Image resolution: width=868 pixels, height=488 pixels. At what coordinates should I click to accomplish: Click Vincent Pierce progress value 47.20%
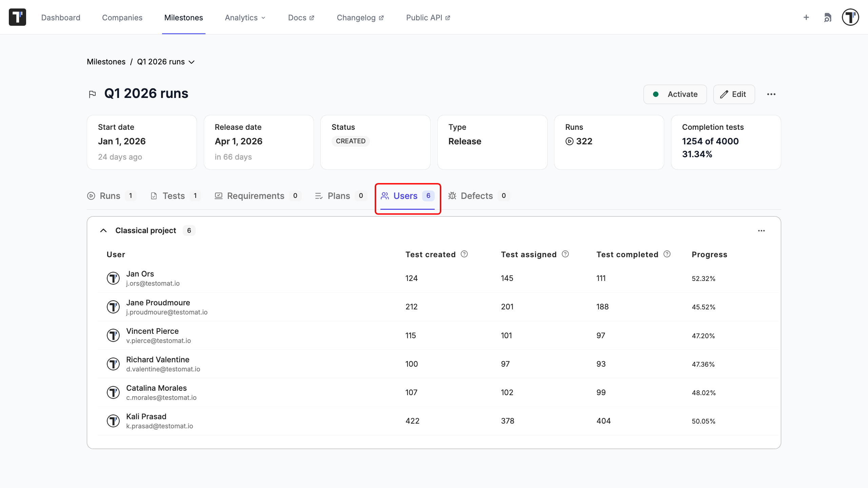pos(703,336)
